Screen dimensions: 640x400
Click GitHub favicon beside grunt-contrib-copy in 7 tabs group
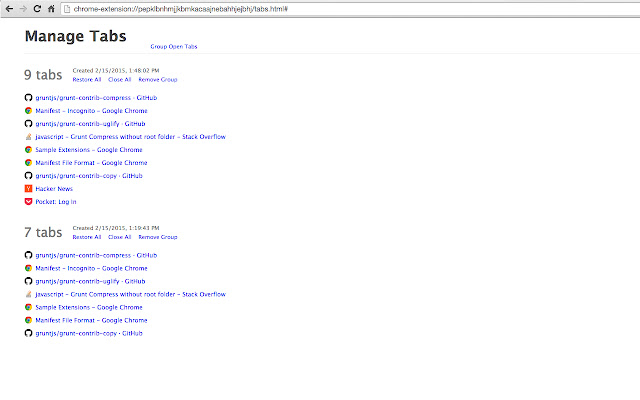click(28, 333)
